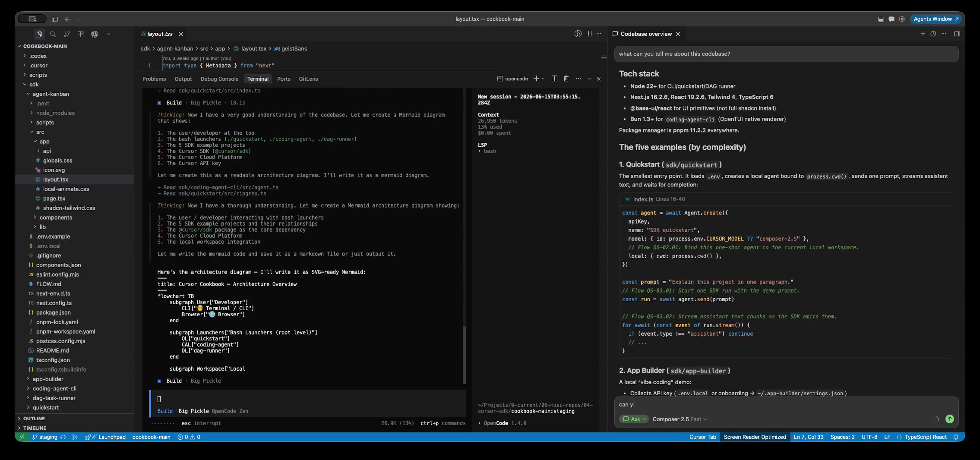Close the Codebase overview chat tab
This screenshot has width=980, height=460.
tap(678, 34)
